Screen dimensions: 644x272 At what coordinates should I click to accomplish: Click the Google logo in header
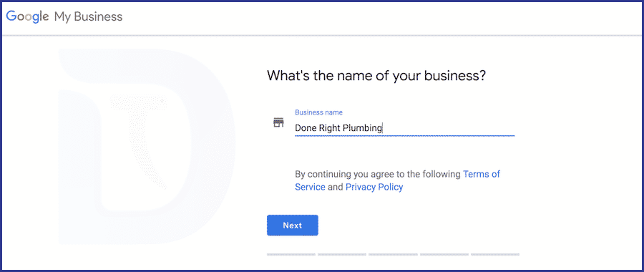(27, 17)
